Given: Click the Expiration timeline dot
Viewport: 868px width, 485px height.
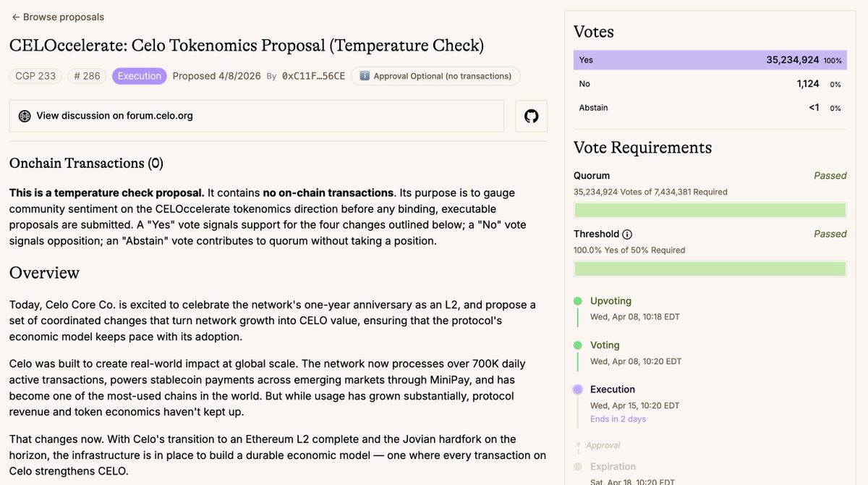Looking at the screenshot, I should pos(577,467).
